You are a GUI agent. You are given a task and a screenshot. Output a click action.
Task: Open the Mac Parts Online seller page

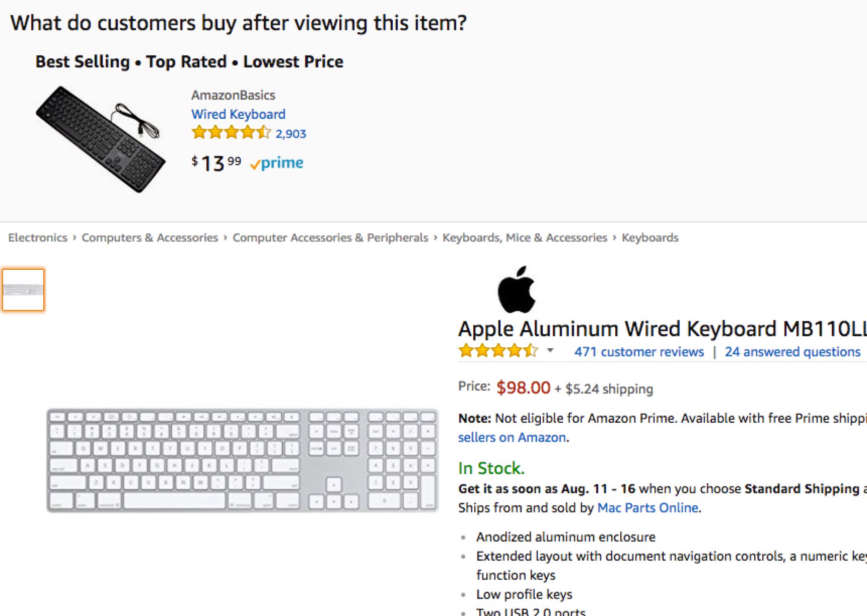pos(647,508)
